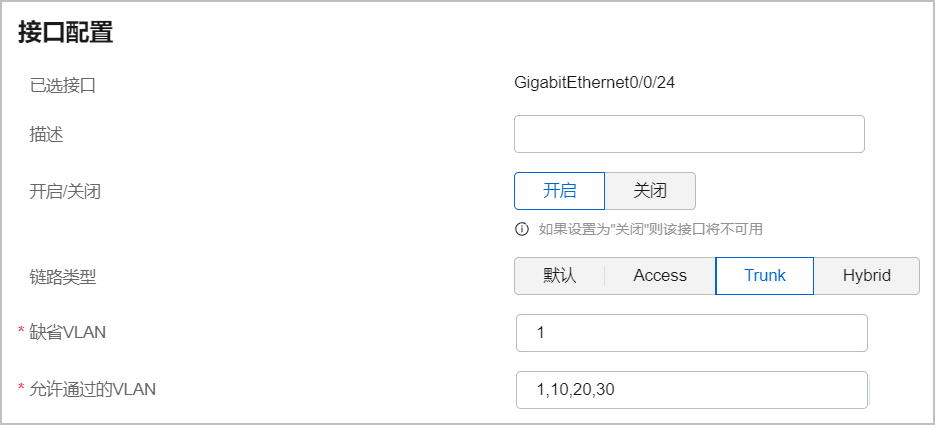The height and width of the screenshot is (425, 935).
Task: Choose the Trunk link type
Action: [x=764, y=275]
